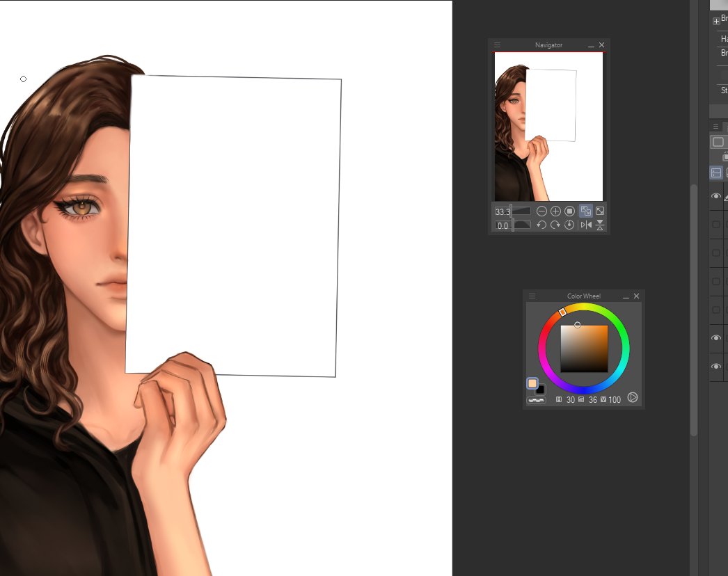Open the Navigator panel menu

(497, 45)
